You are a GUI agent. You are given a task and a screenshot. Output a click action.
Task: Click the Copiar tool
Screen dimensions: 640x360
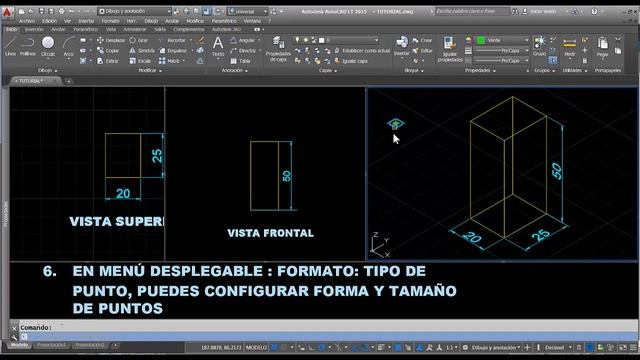[108, 51]
